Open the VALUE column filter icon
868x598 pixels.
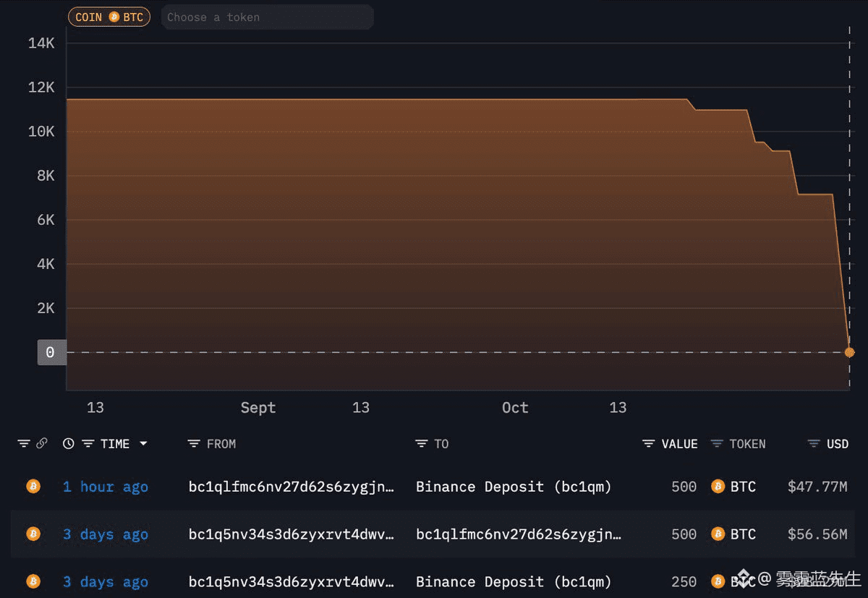(x=649, y=444)
